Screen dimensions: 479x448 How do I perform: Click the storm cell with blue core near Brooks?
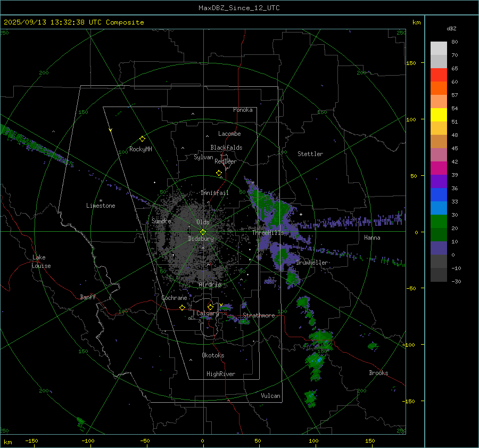[317, 361]
